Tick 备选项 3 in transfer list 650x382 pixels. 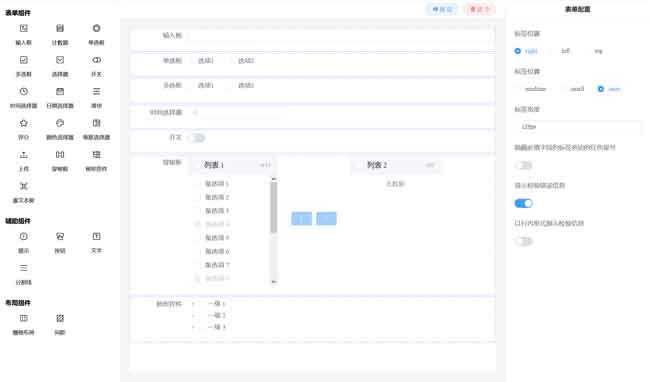(198, 211)
